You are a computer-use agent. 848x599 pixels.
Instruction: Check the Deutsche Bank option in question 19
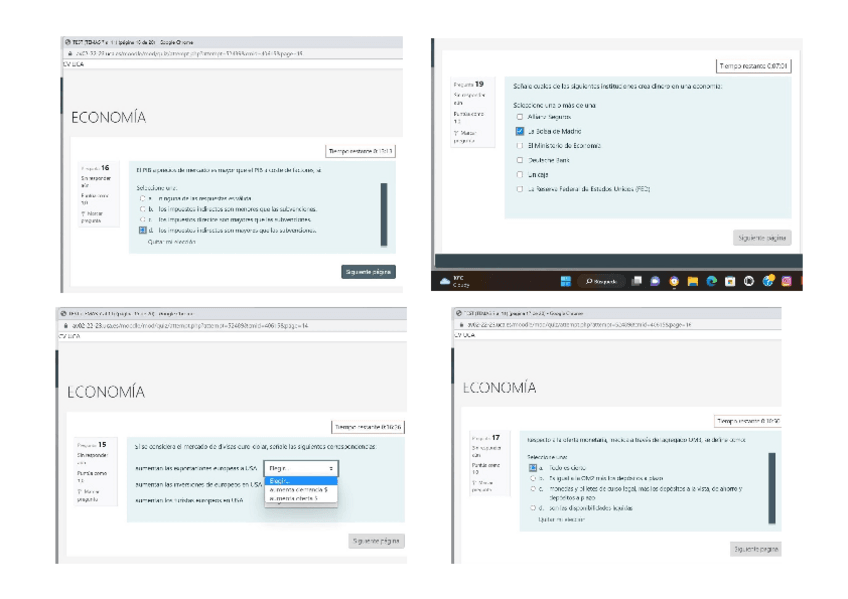pyautogui.click(x=520, y=160)
